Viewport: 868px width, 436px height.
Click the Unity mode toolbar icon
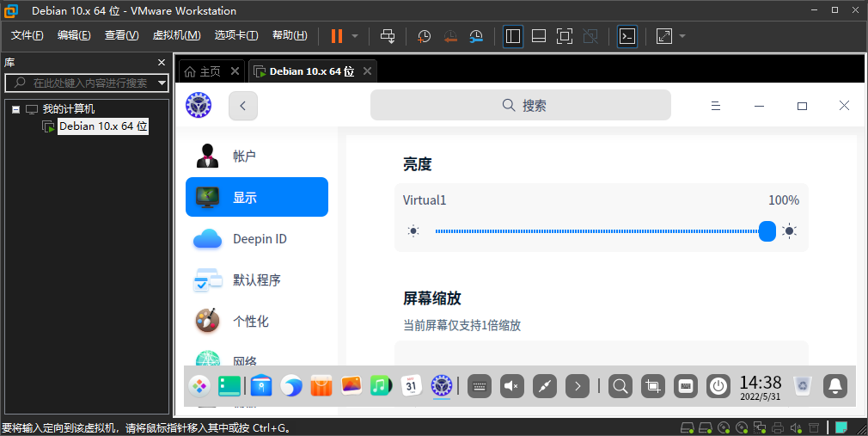pos(590,36)
